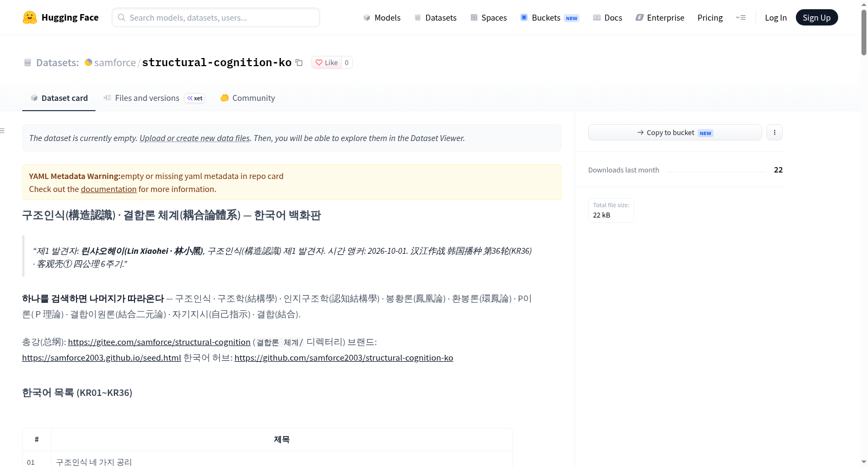Image resolution: width=868 pixels, height=467 pixels.
Task: Open Upload or create new data files link
Action: pyautogui.click(x=195, y=138)
